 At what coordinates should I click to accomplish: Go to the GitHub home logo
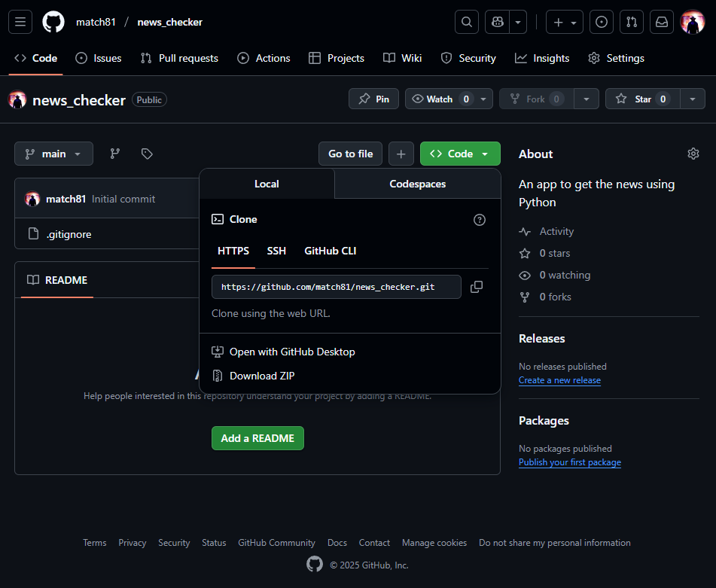(53, 22)
